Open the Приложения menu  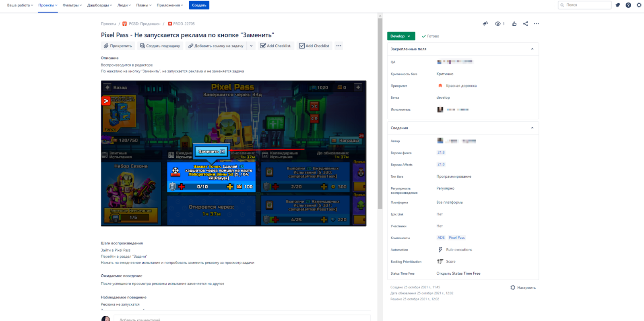click(170, 5)
